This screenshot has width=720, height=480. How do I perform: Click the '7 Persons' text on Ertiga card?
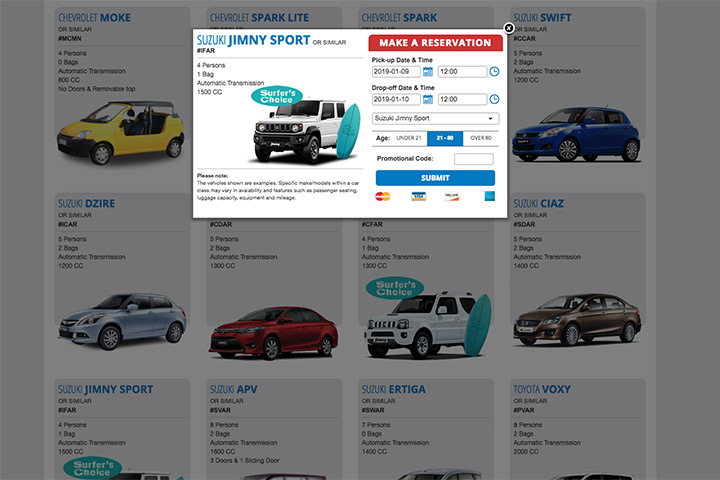point(376,425)
